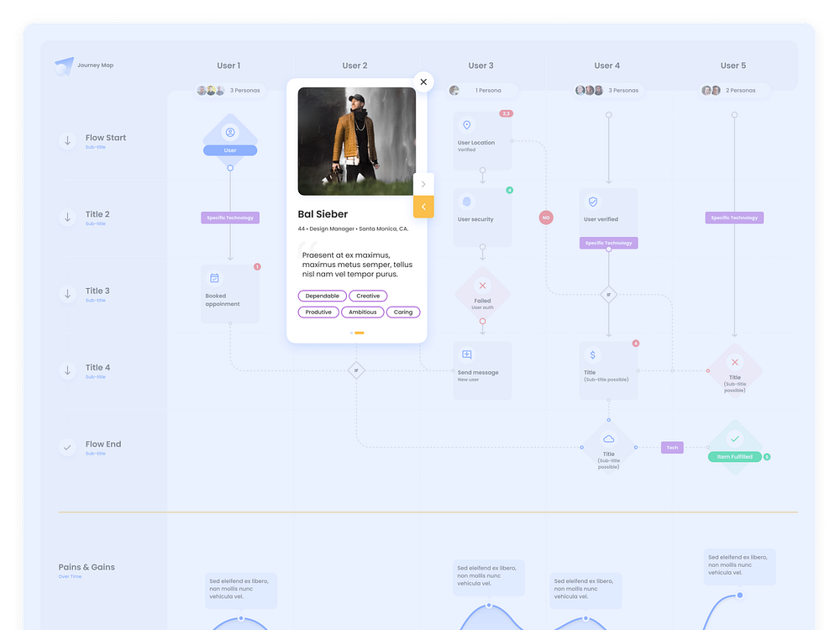Expand the profile card using the right chevron
This screenshot has height=630, width=840.
coord(423,184)
